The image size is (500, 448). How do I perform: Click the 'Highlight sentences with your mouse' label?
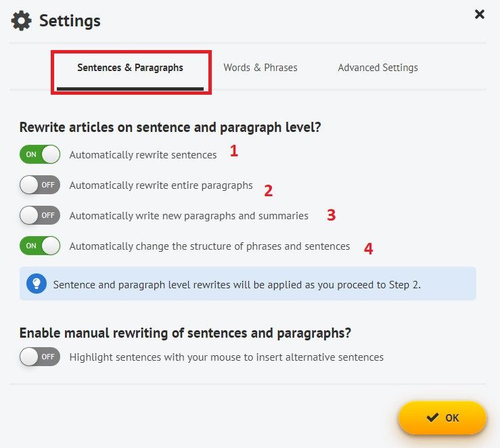[x=226, y=357]
